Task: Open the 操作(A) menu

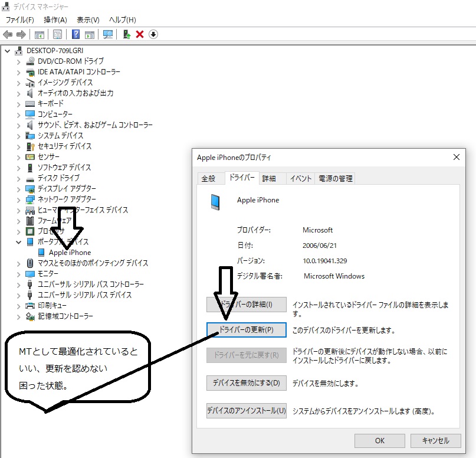Action: coord(55,20)
